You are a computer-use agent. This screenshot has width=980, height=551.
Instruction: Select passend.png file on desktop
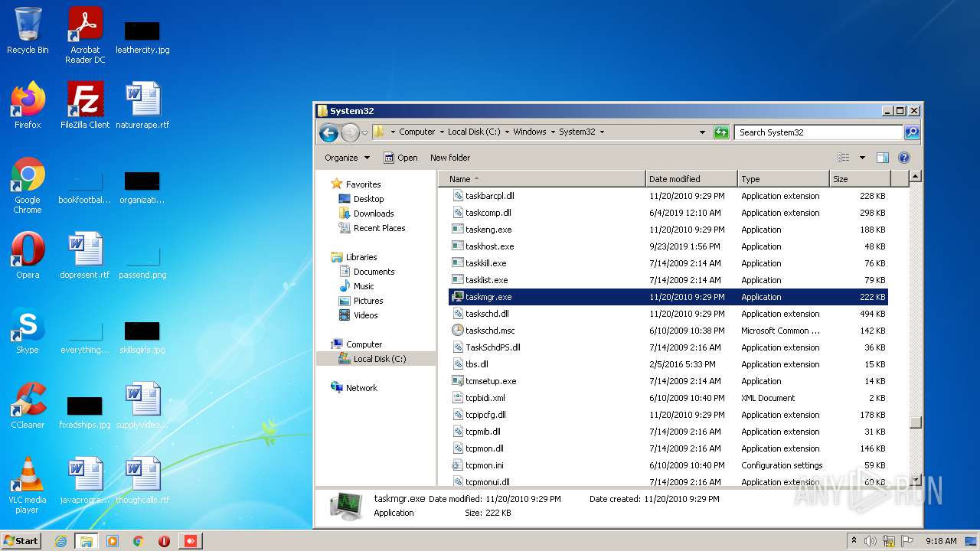click(x=142, y=262)
